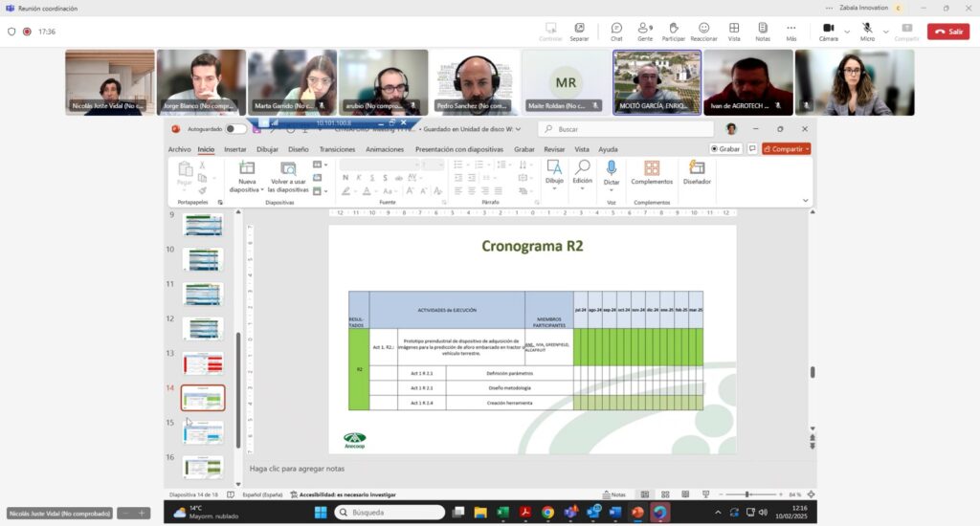The width and height of the screenshot is (980, 526).
Task: Pop out shared content with Separar
Action: coord(579,32)
